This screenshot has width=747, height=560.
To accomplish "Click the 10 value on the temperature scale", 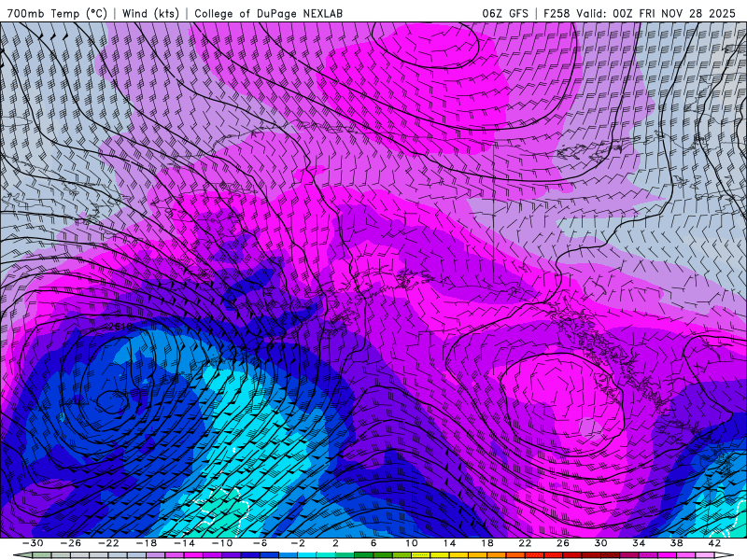I will (411, 543).
